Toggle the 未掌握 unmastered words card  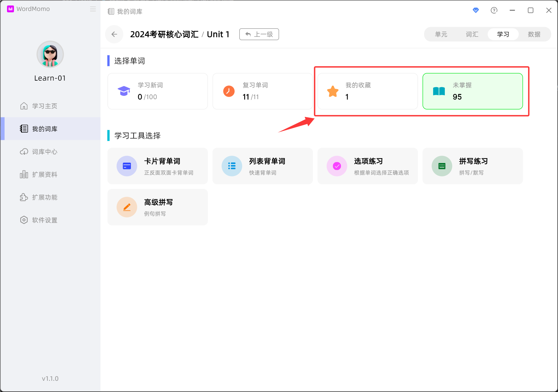472,91
